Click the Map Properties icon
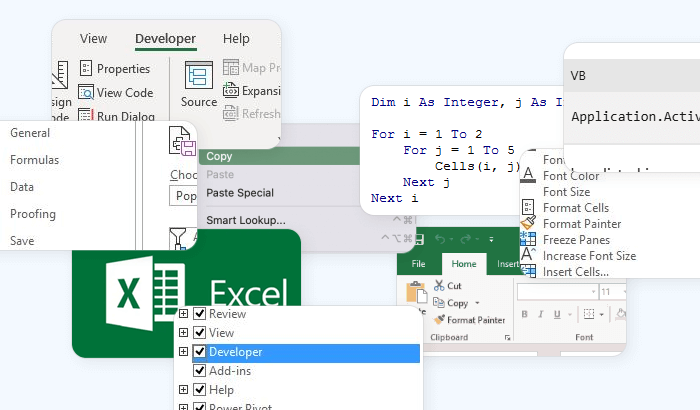Image resolution: width=700 pixels, height=410 pixels. pyautogui.click(x=231, y=67)
